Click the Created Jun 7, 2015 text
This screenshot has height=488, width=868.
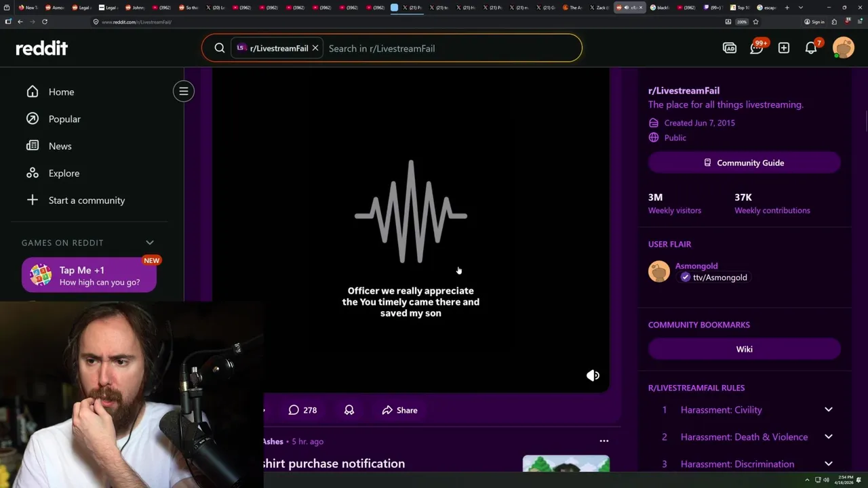pos(699,123)
